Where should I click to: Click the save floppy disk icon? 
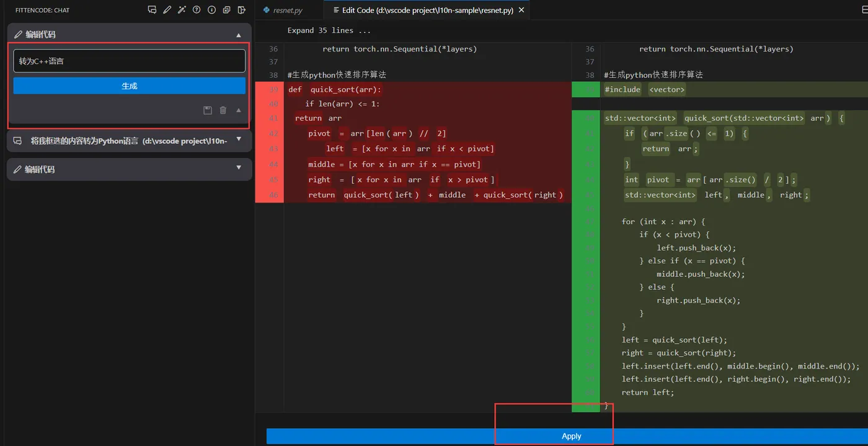coord(208,110)
